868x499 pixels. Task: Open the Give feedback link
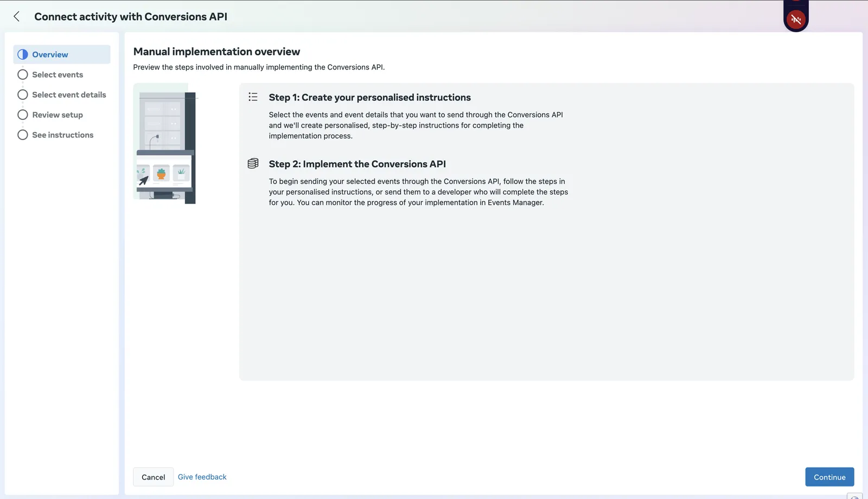(x=202, y=477)
